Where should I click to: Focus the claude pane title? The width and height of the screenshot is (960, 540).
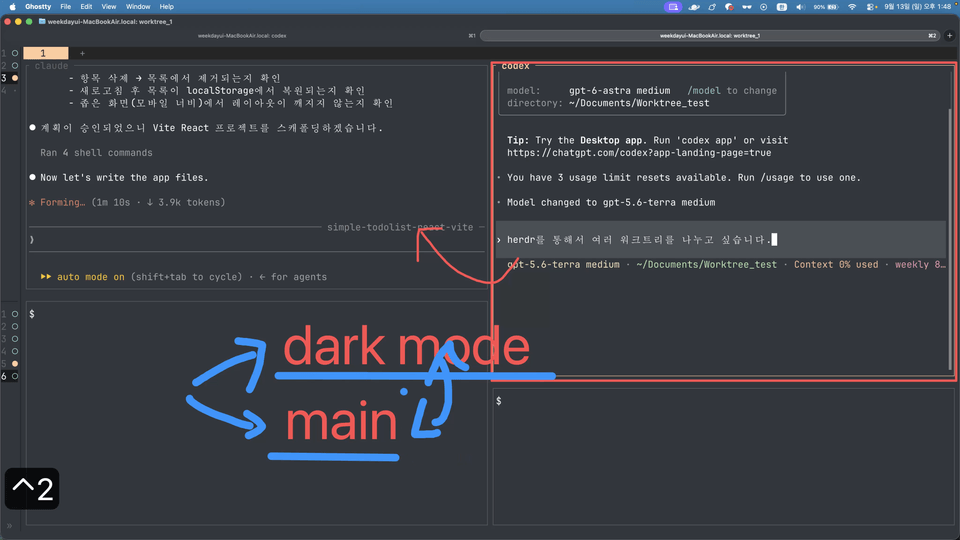click(51, 66)
